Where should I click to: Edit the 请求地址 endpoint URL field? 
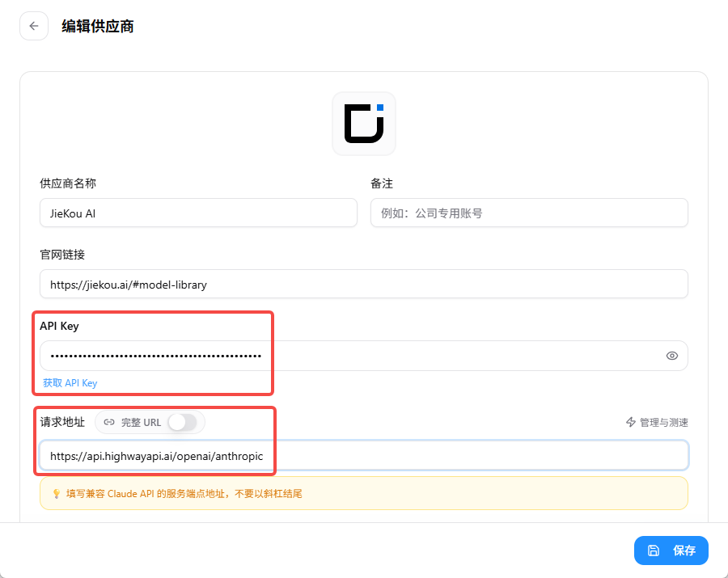364,456
